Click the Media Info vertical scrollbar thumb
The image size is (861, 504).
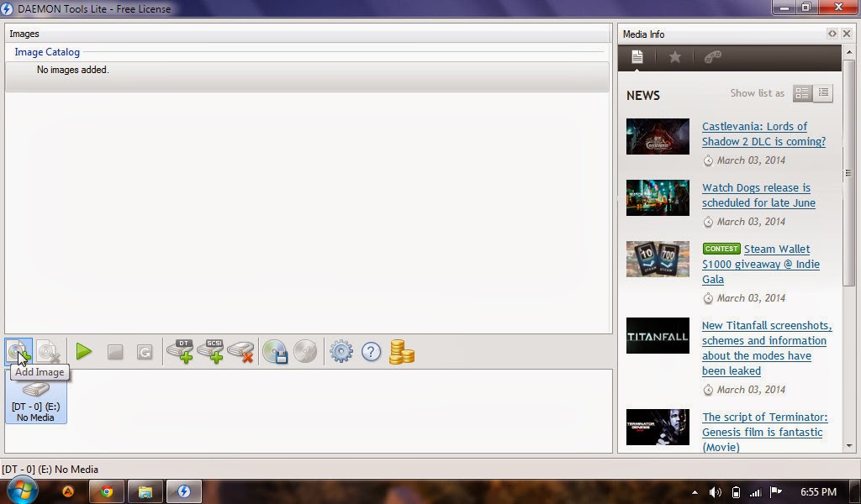pos(849,173)
